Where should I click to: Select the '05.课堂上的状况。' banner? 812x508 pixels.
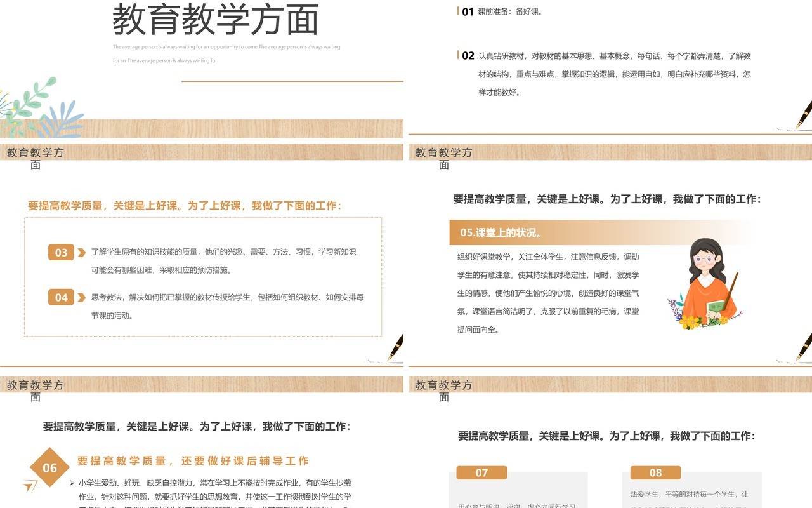(x=599, y=232)
